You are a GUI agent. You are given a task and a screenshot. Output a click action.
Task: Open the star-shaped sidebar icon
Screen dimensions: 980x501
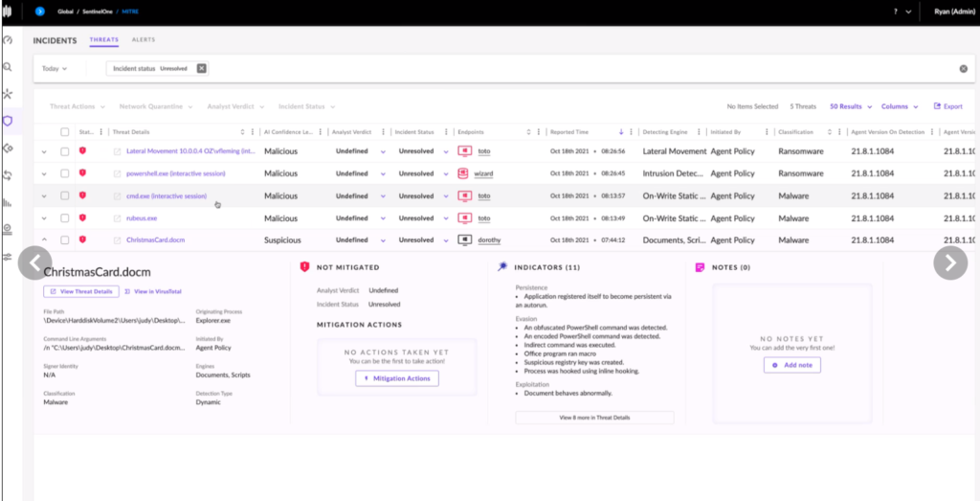(8, 94)
